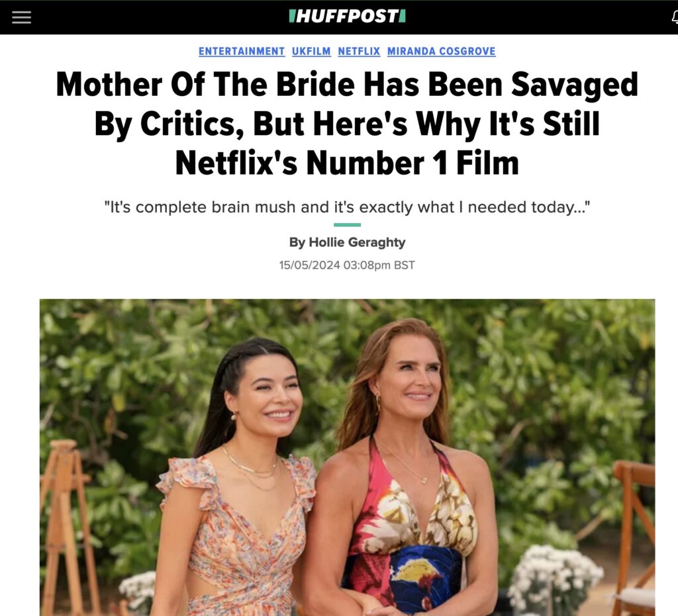678x616 pixels.
Task: Open the hamburger navigation menu
Action: (21, 17)
